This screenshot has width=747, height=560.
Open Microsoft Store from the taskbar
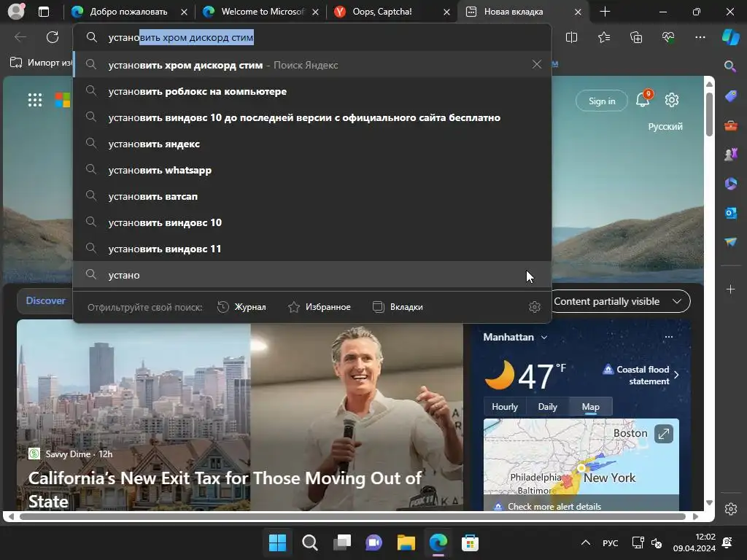pos(470,542)
